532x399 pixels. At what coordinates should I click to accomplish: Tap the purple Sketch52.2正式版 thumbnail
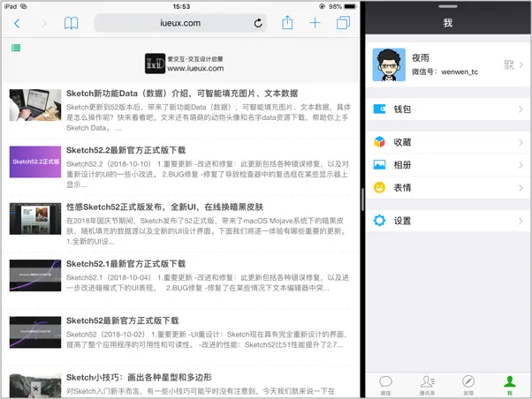click(35, 162)
